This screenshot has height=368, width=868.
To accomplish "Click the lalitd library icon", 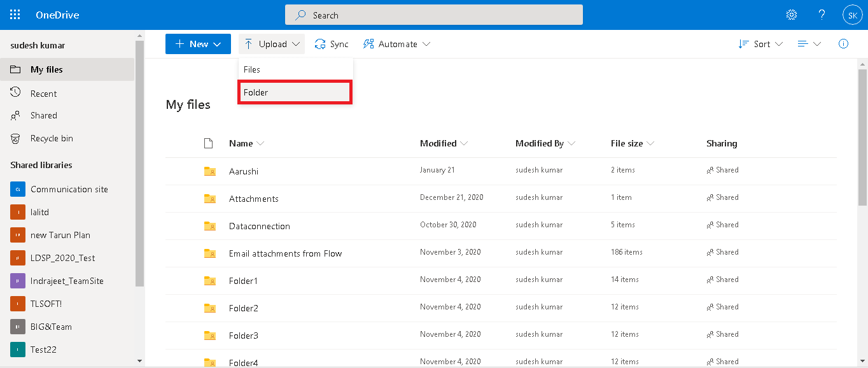I will 18,212.
